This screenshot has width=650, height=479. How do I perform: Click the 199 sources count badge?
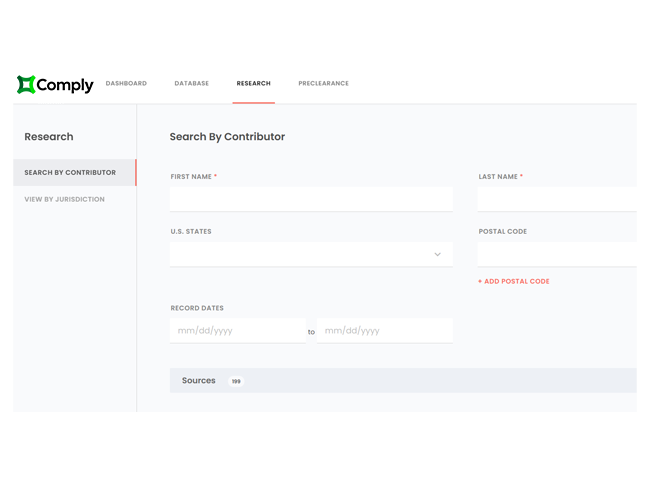coord(236,381)
